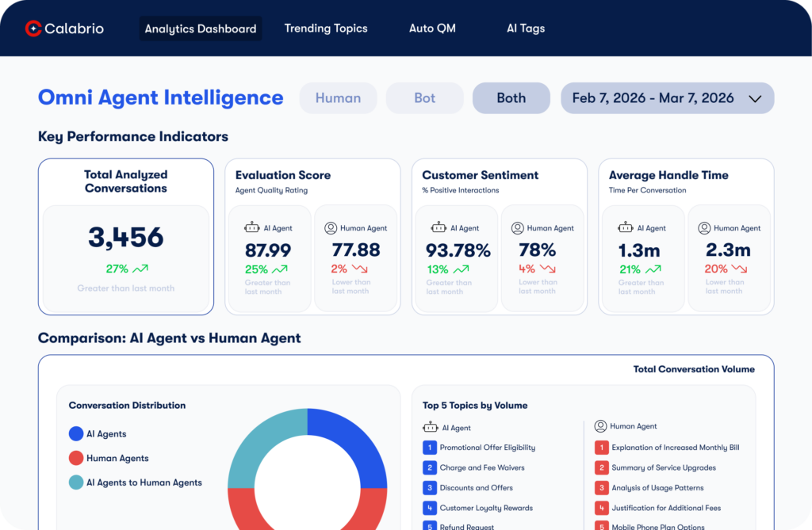Click the Human Agent person icon in Evaluation Score
This screenshot has width=812, height=530.
(x=331, y=227)
